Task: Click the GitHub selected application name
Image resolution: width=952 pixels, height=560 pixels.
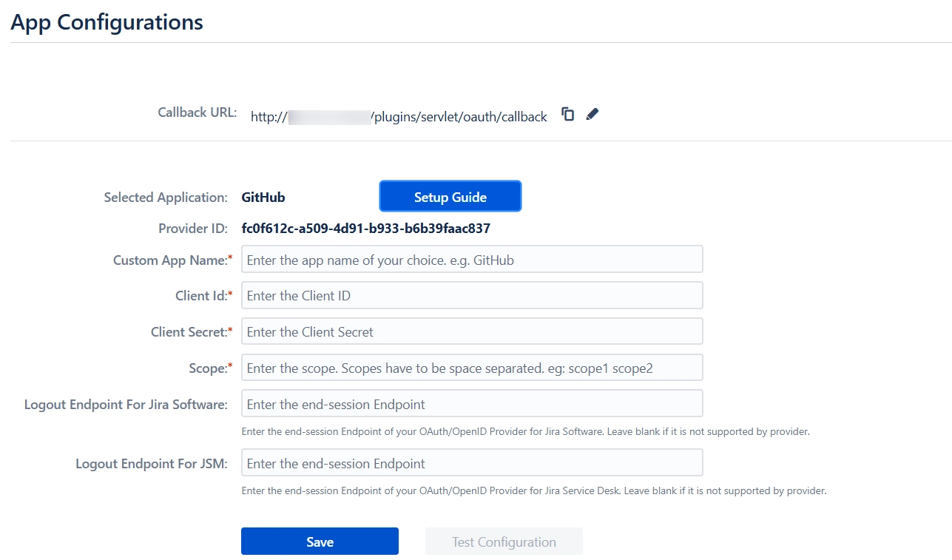Action: tap(263, 197)
